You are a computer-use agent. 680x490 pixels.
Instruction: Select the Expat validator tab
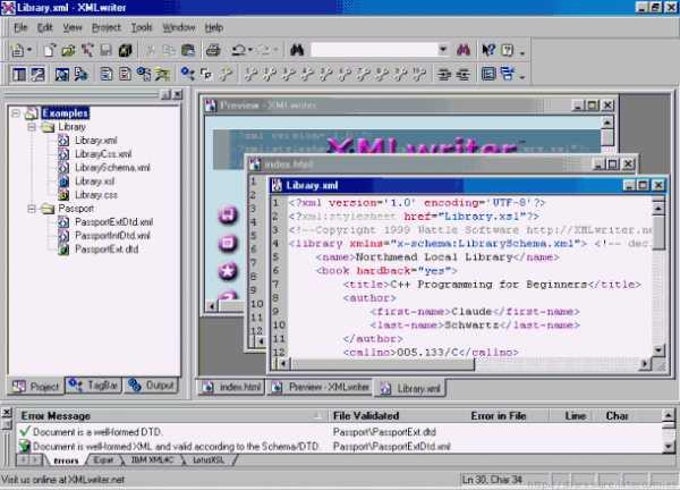[x=104, y=461]
